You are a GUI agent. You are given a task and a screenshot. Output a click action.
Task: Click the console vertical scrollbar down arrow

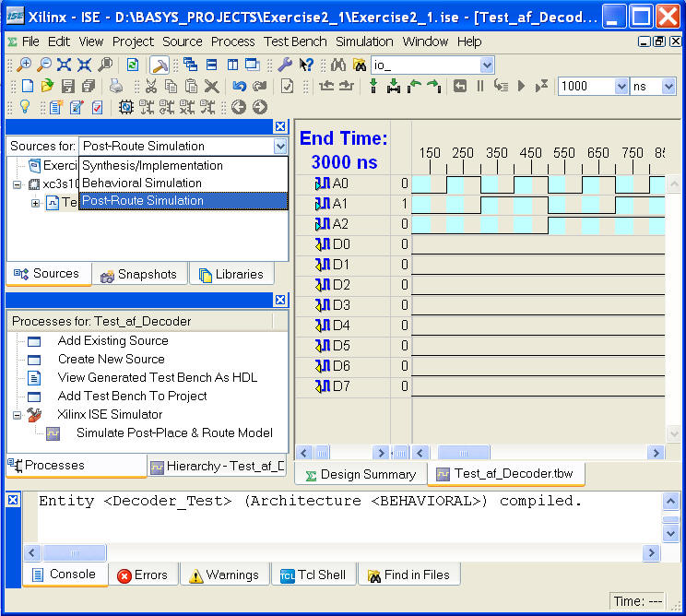pyautogui.click(x=670, y=533)
